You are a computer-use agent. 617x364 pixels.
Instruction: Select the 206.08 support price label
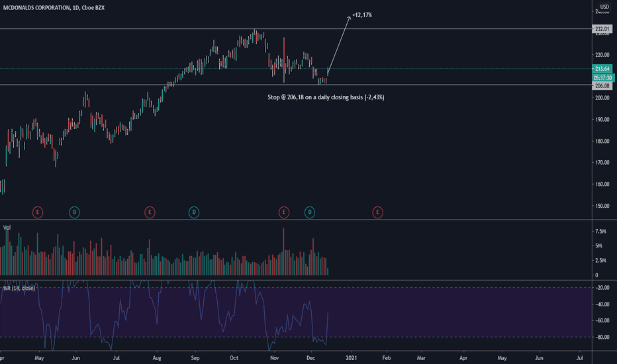(602, 85)
